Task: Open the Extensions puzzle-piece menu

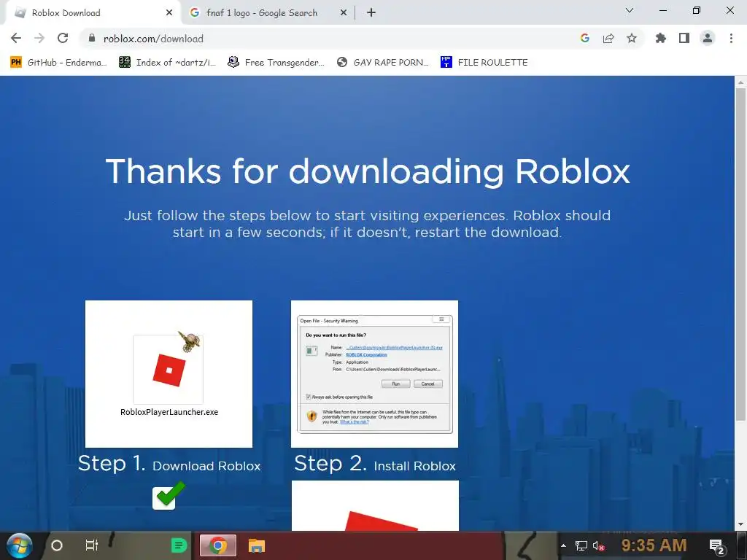Action: [x=661, y=38]
